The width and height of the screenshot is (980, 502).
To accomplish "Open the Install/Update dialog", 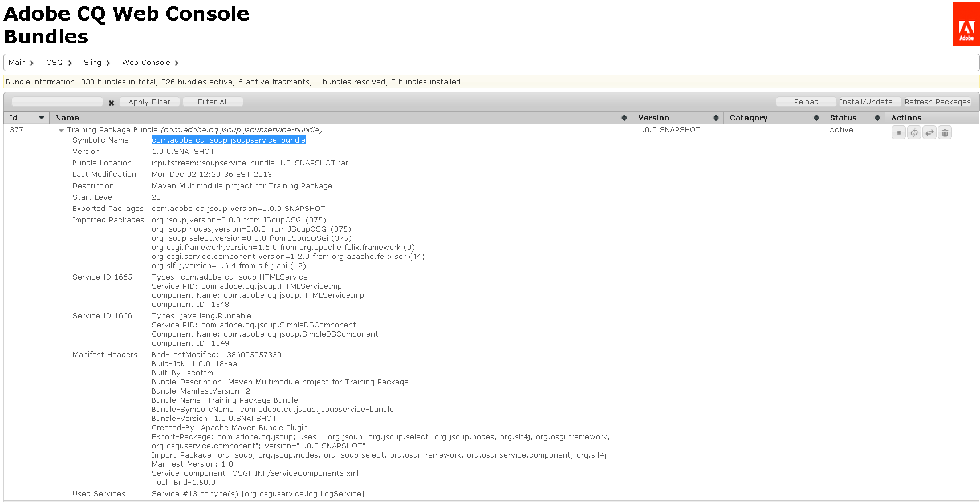I will 870,102.
